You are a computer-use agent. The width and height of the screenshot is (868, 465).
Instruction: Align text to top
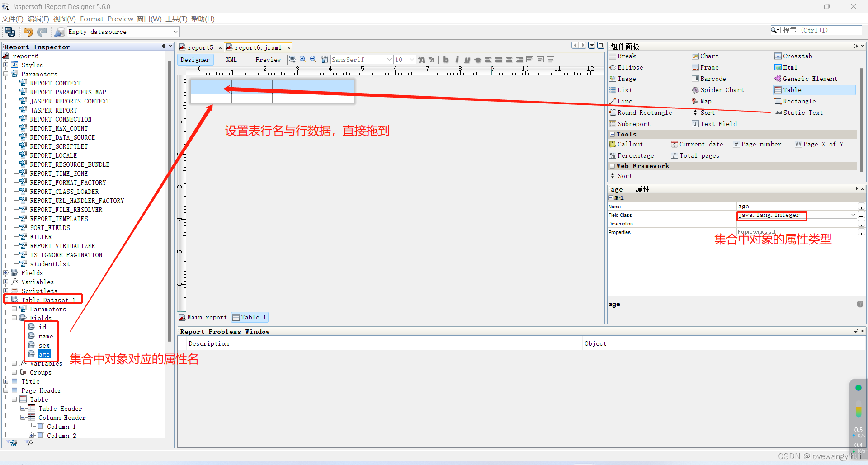click(530, 59)
